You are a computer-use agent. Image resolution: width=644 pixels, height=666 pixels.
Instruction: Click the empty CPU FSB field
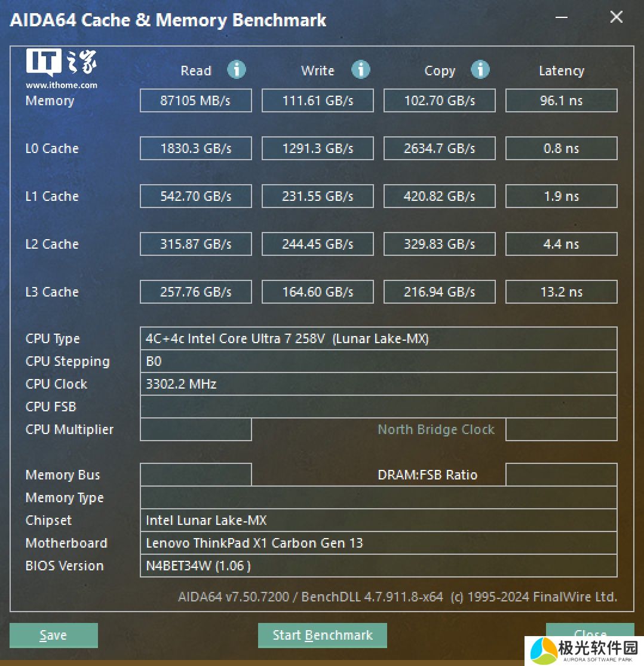click(378, 407)
